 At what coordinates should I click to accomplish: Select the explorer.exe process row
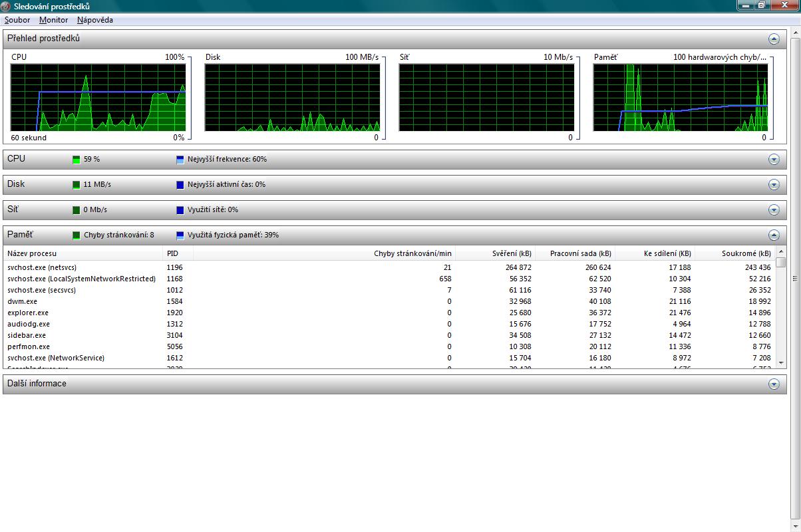coord(389,313)
